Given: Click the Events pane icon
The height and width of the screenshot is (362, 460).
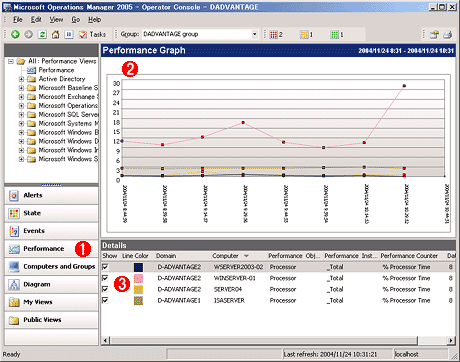Looking at the screenshot, I should [14, 231].
